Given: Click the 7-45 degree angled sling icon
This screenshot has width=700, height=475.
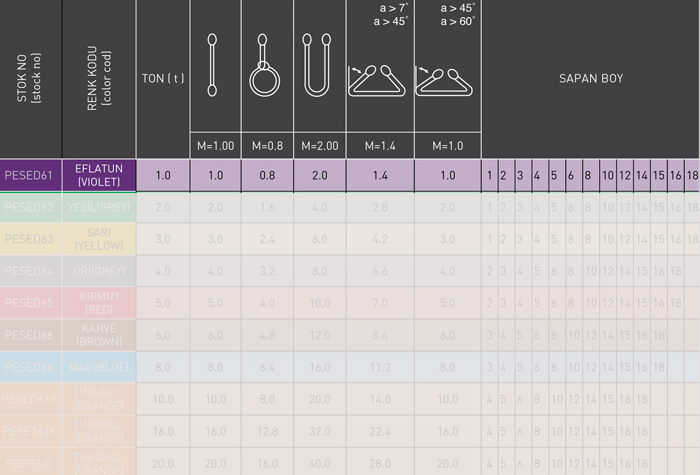Looking at the screenshot, I should (377, 81).
